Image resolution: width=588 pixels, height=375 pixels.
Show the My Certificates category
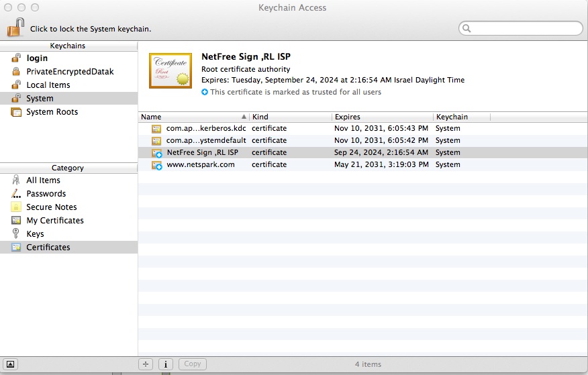(x=68, y=221)
